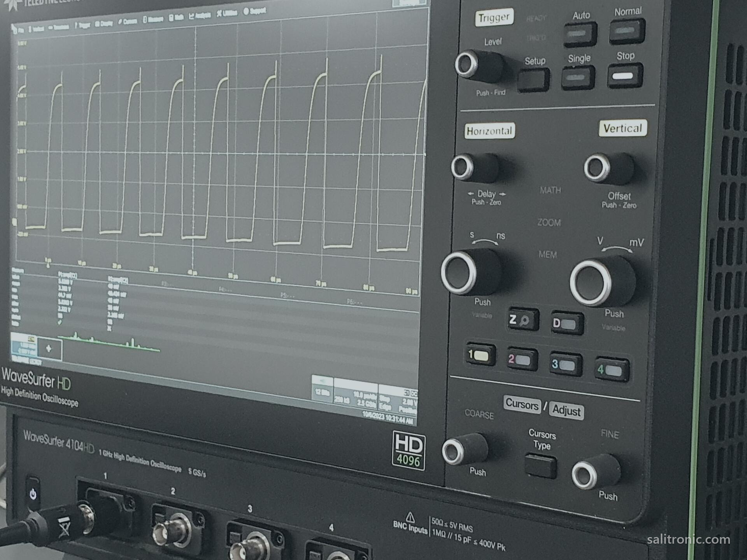This screenshot has width=747, height=560.
Task: Tap the date and time readout
Action: click(388, 418)
